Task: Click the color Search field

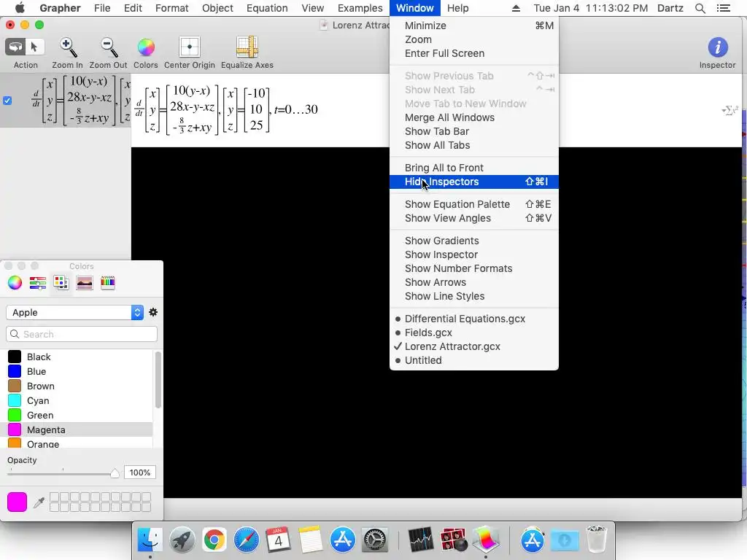Action: [x=82, y=334]
